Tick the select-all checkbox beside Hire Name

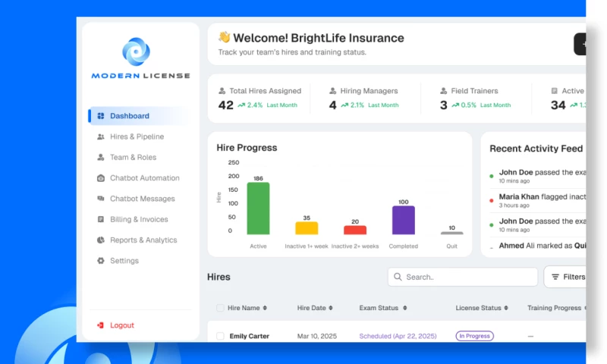tap(220, 308)
